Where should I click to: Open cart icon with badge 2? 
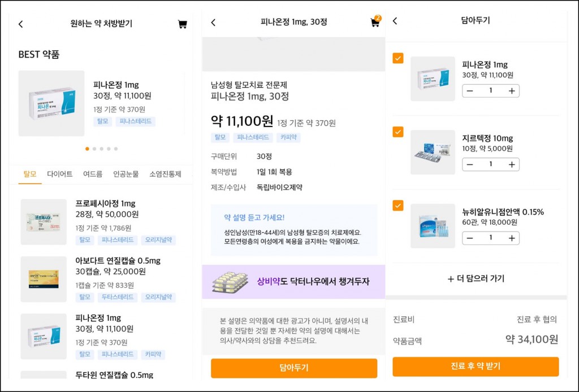(x=375, y=23)
